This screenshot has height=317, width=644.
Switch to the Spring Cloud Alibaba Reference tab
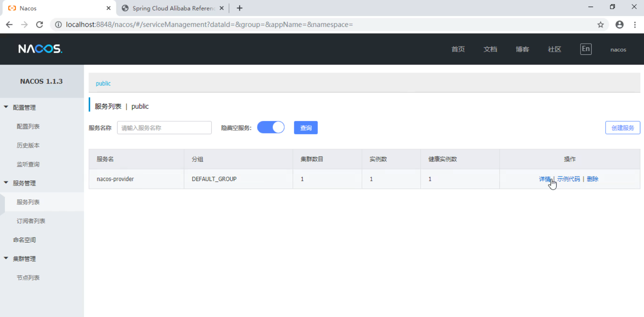point(173,8)
